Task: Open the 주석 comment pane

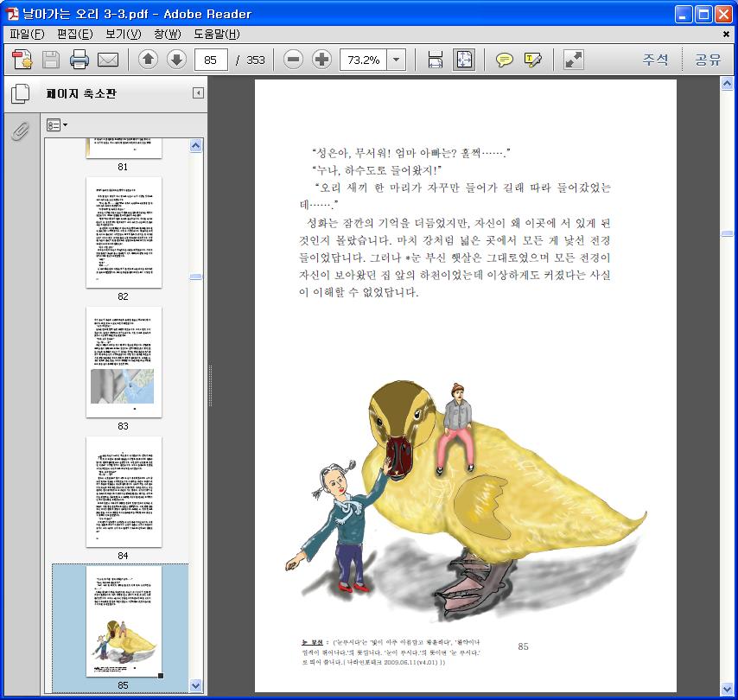Action: (655, 60)
